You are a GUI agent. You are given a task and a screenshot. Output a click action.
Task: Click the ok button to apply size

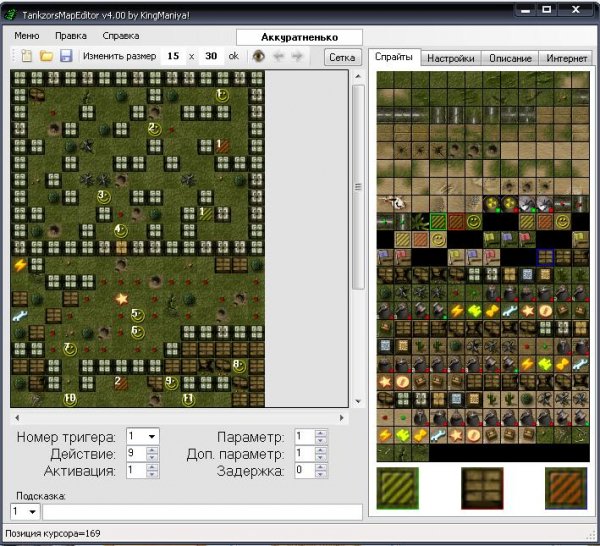tap(233, 56)
